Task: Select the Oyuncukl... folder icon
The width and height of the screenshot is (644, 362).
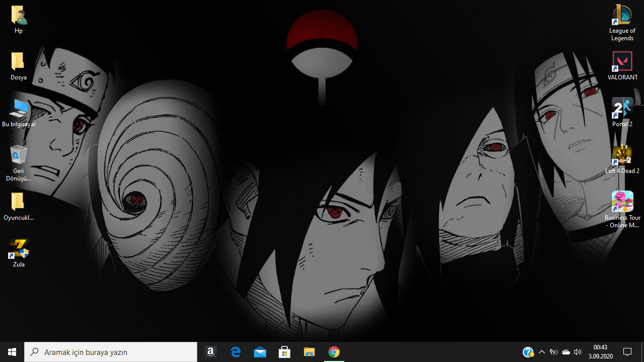Action: point(19,206)
